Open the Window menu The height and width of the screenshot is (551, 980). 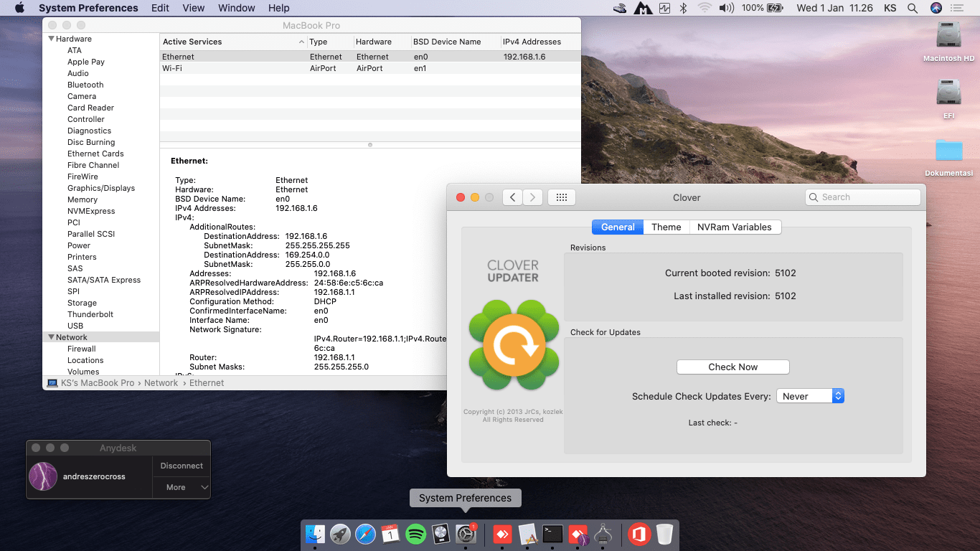(236, 8)
